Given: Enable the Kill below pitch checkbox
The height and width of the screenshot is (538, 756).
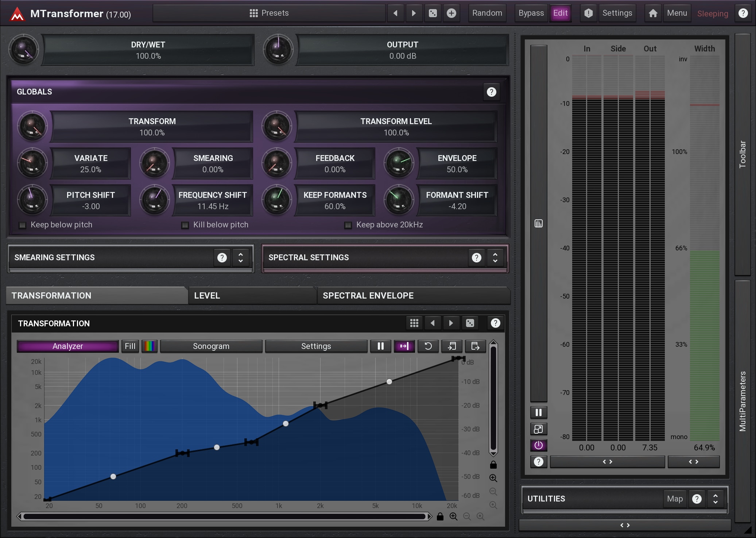Looking at the screenshot, I should 185,225.
